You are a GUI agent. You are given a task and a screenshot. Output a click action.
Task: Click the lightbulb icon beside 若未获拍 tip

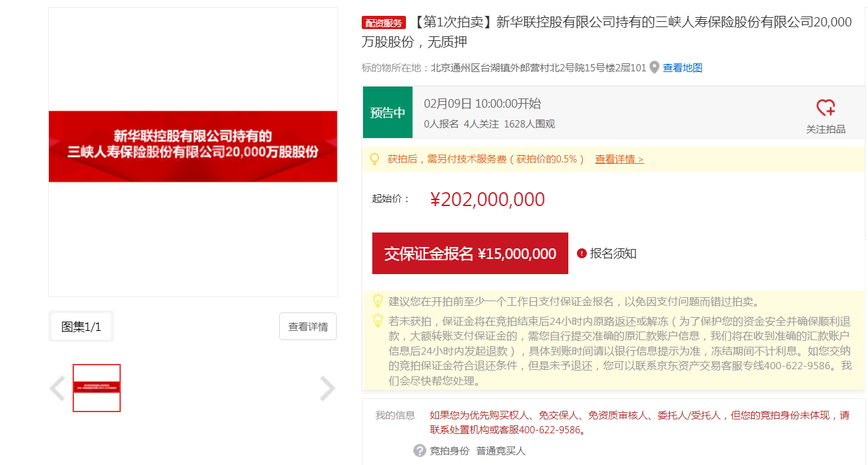click(x=378, y=321)
